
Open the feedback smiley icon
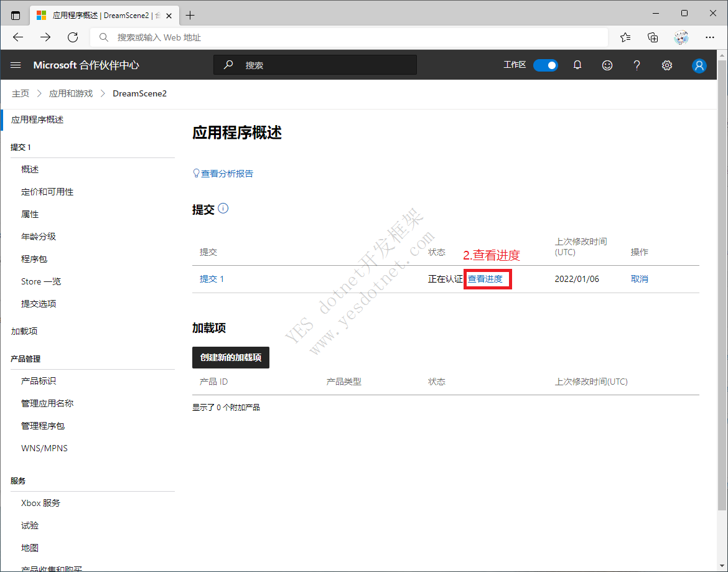click(x=607, y=65)
